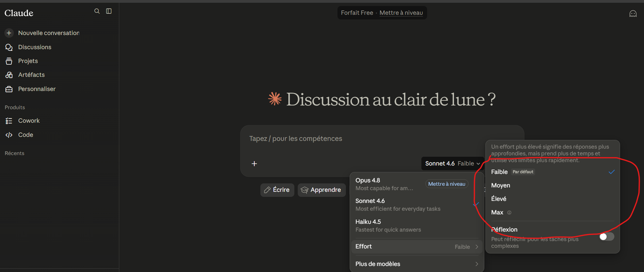This screenshot has height=272, width=644.
Task: Click Discussion au clair de lune heading
Action: 390,100
